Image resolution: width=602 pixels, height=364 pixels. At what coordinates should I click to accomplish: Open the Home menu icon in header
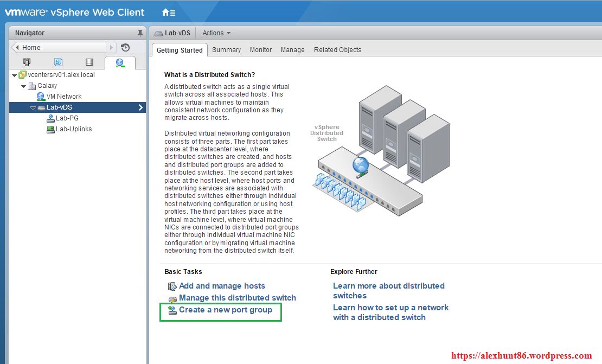coord(168,12)
